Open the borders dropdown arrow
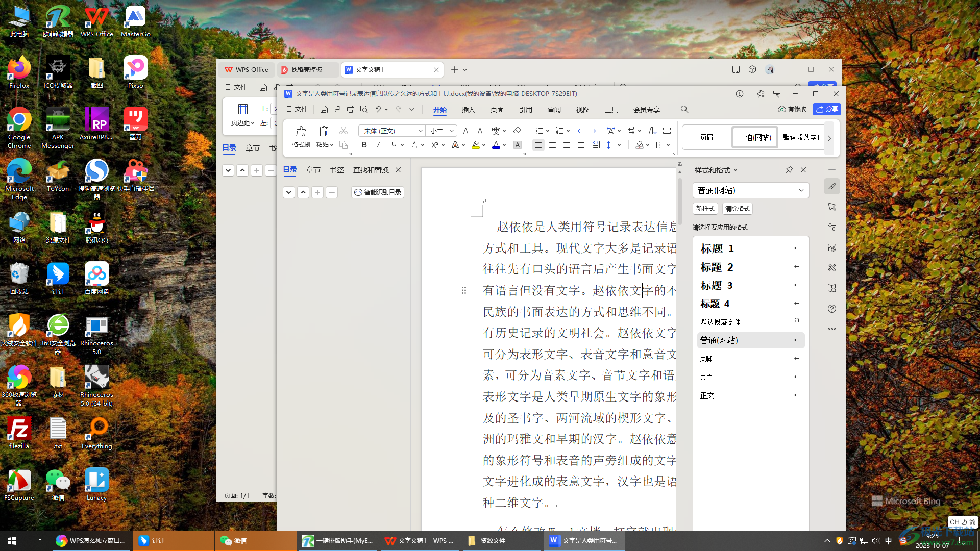The height and width of the screenshot is (551, 980). pos(668,145)
